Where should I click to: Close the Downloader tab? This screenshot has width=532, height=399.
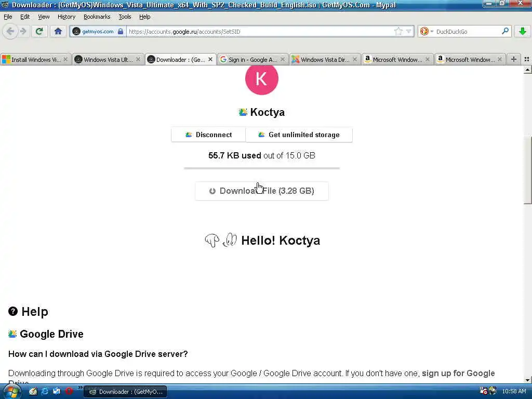pos(210,59)
